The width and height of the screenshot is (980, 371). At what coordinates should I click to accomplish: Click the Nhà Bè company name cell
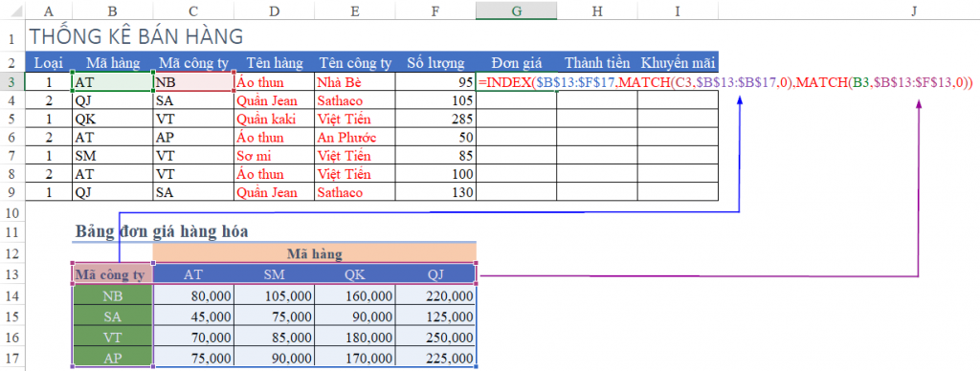355,82
